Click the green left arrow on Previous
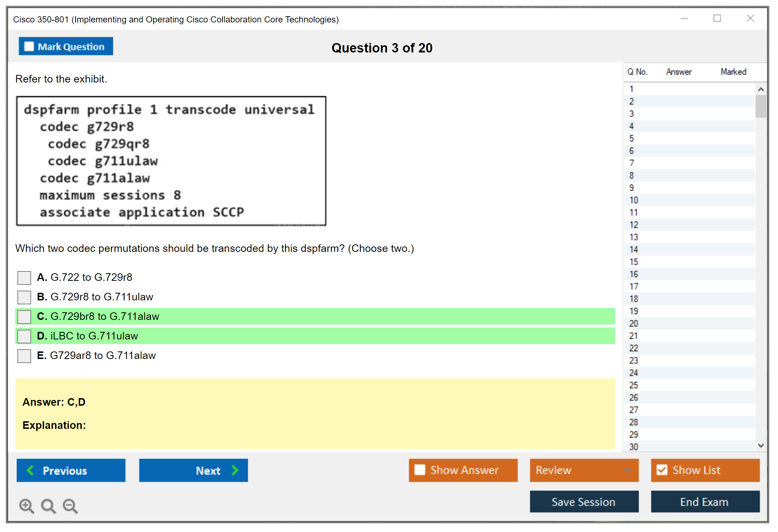 coord(30,470)
